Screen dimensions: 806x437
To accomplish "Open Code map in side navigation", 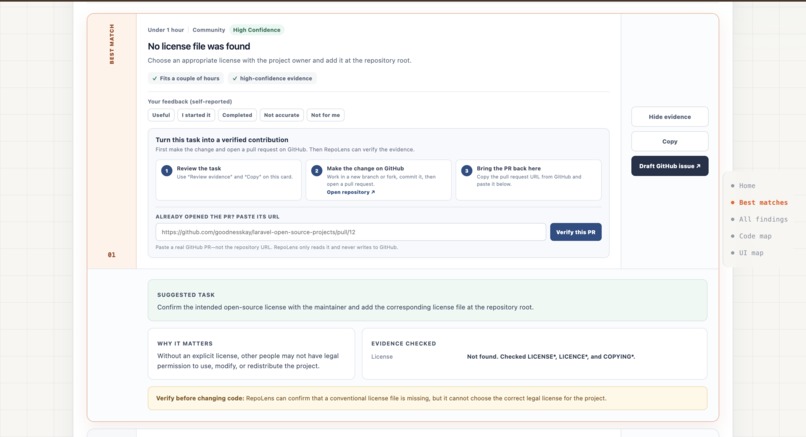I will coord(755,236).
